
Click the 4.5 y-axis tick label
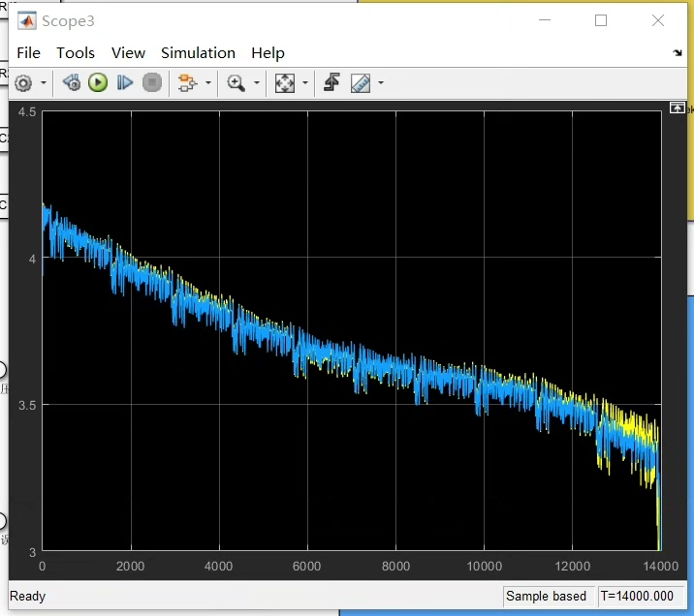pyautogui.click(x=27, y=112)
